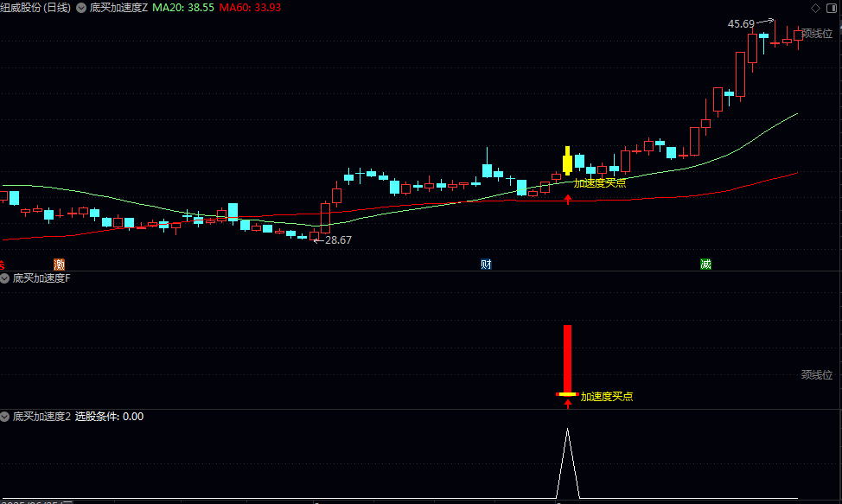This screenshot has height=504, width=842.
Task: Click 加速度买点 label in main chart
Action: (599, 183)
